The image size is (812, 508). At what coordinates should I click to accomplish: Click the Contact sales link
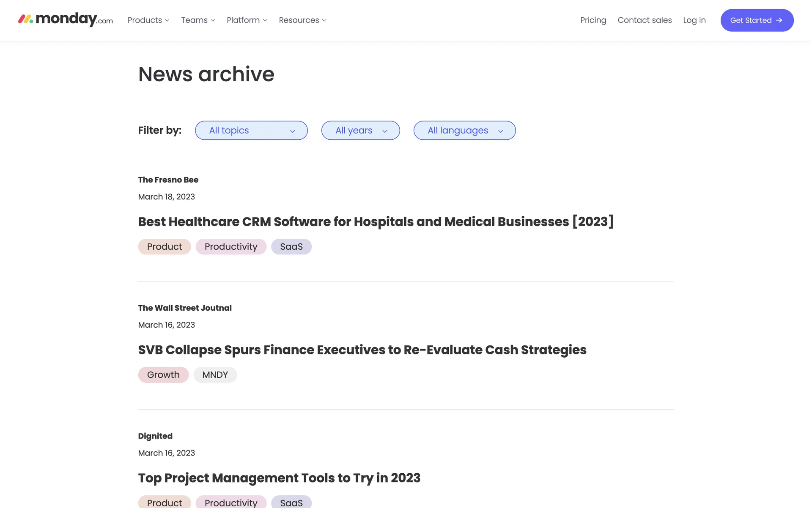pyautogui.click(x=645, y=20)
